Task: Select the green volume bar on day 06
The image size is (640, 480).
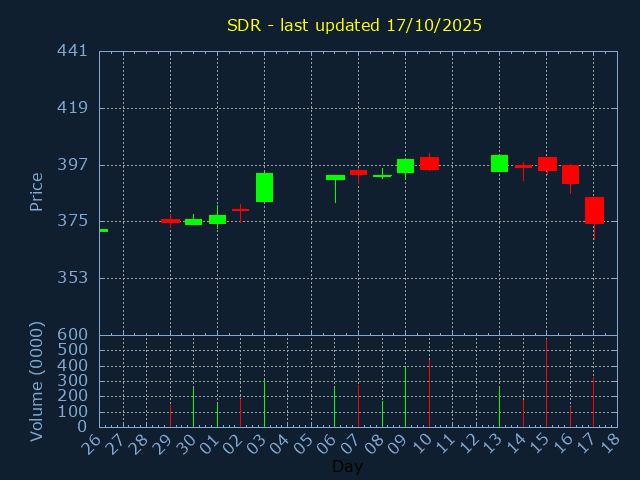Action: coord(335,406)
